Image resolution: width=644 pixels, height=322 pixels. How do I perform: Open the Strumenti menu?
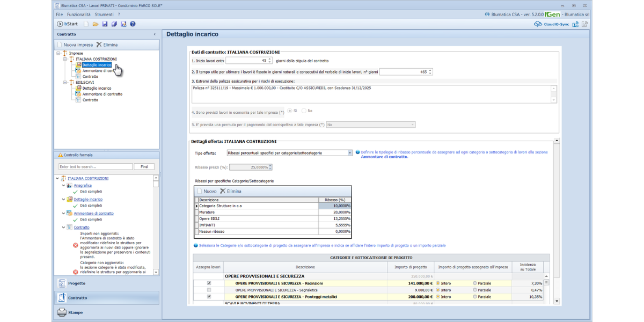tap(104, 14)
